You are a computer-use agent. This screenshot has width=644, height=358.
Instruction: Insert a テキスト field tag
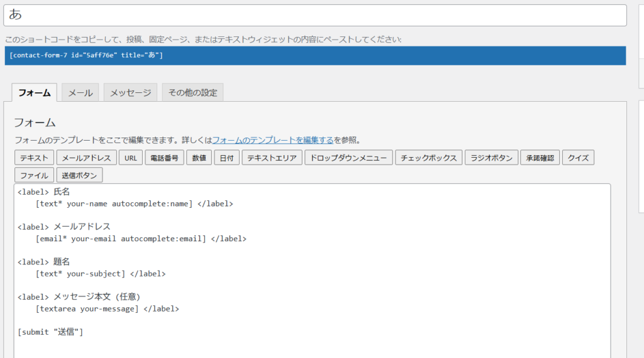(34, 158)
